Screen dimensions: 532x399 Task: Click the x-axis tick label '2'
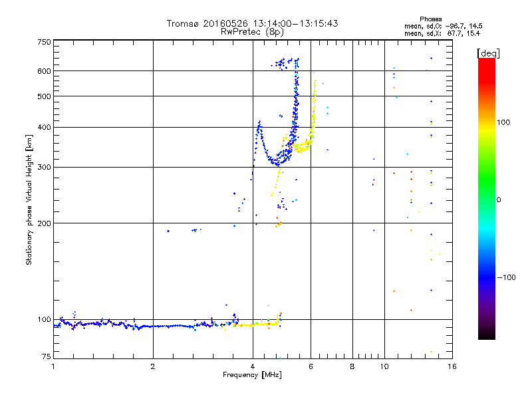tap(153, 366)
